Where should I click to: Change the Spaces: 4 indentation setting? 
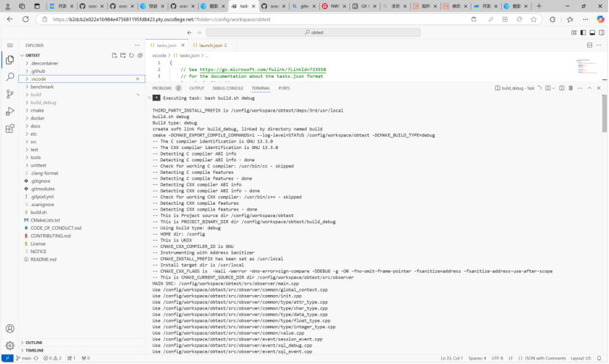tap(477, 358)
